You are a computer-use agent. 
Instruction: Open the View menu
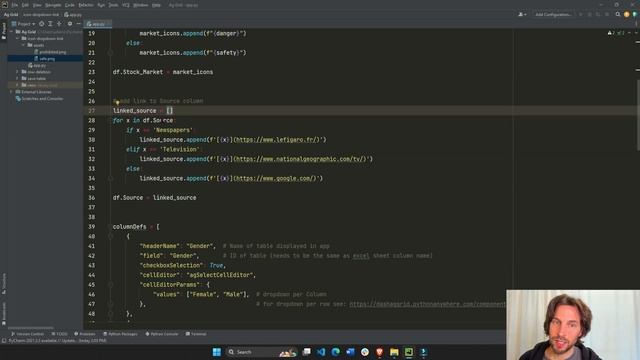37,5
